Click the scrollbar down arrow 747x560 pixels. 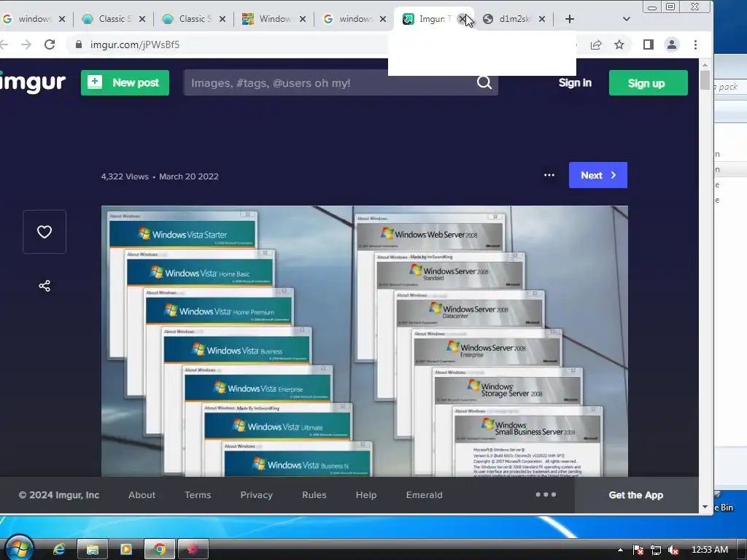click(x=705, y=507)
